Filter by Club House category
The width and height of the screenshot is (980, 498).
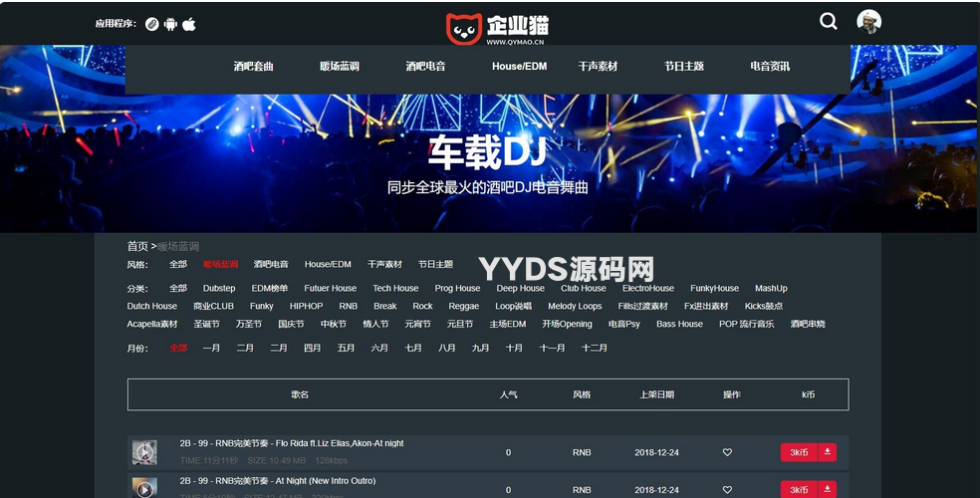[584, 288]
